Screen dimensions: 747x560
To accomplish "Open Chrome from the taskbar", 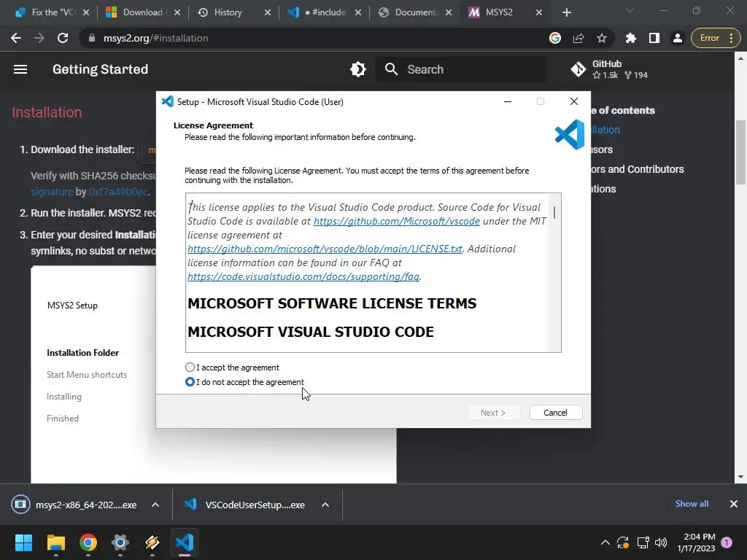I will point(88,542).
